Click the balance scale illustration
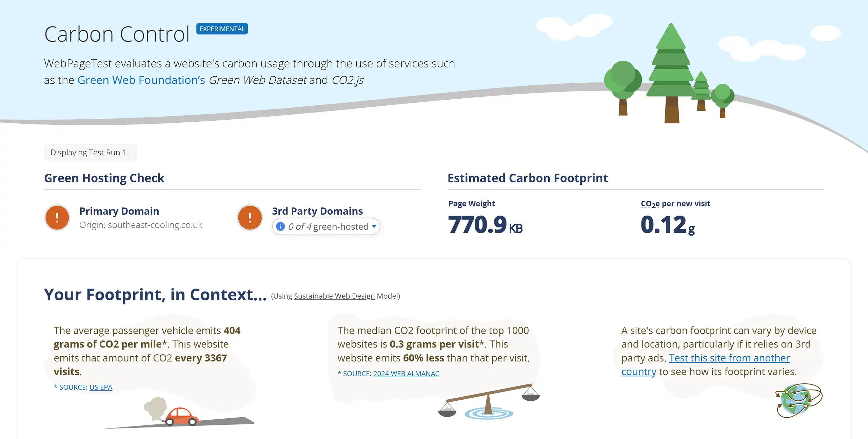 pyautogui.click(x=489, y=401)
